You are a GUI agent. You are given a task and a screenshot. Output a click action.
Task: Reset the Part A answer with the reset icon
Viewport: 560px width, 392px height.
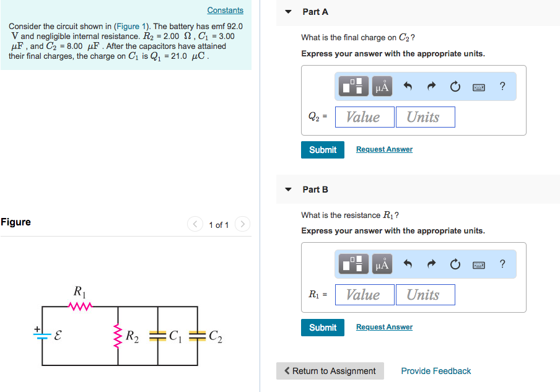[455, 87]
